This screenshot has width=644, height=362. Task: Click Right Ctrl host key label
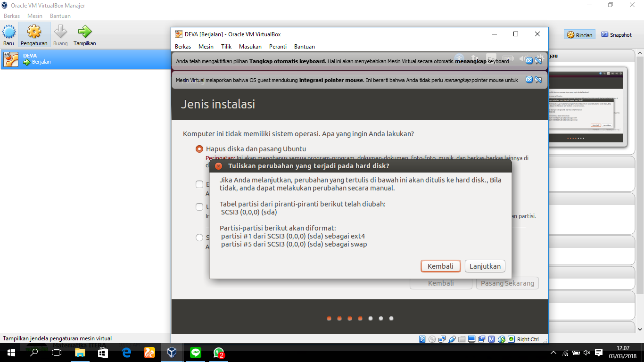[x=528, y=339]
